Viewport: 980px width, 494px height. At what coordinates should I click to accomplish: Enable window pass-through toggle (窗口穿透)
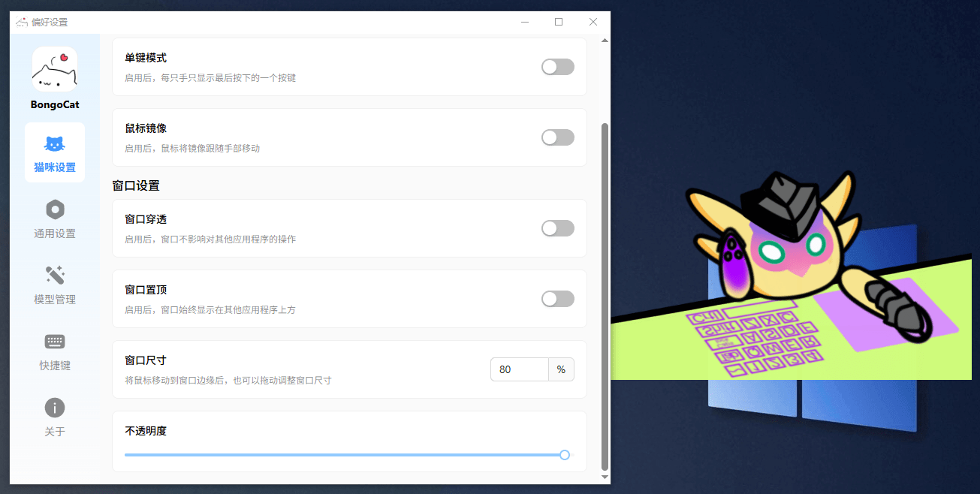point(557,228)
